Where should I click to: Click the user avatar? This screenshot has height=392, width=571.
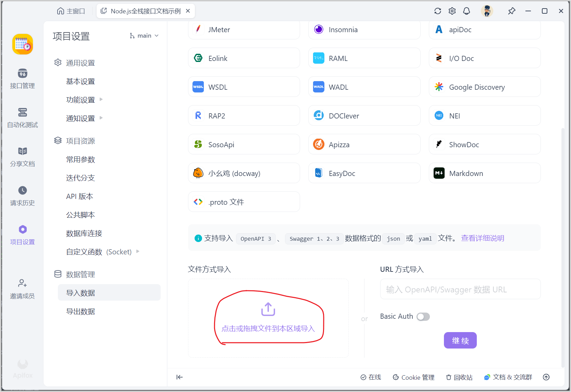tap(487, 11)
